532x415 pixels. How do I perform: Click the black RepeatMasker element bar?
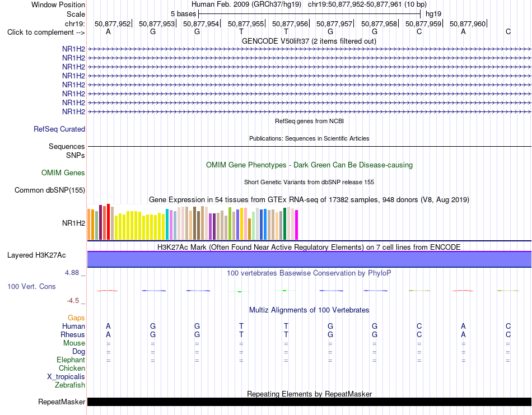pyautogui.click(x=309, y=402)
